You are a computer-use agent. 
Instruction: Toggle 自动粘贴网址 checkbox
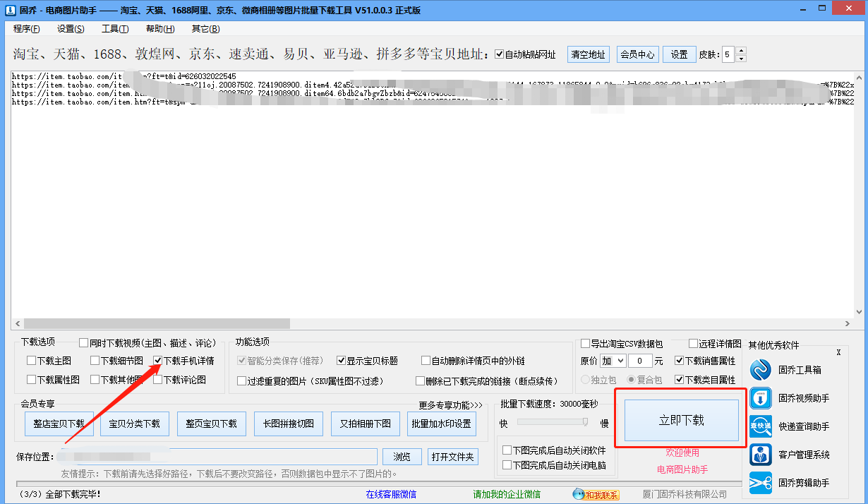coord(500,54)
